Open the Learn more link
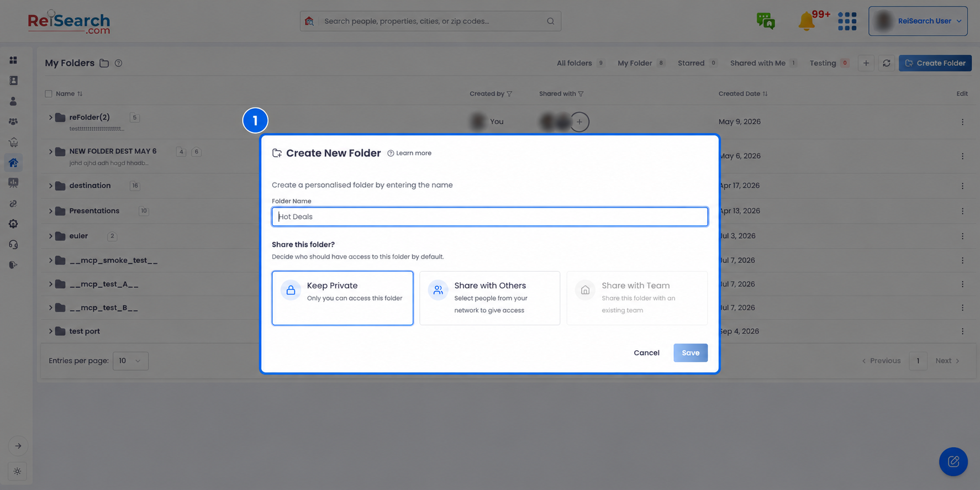This screenshot has width=980, height=490. click(409, 153)
